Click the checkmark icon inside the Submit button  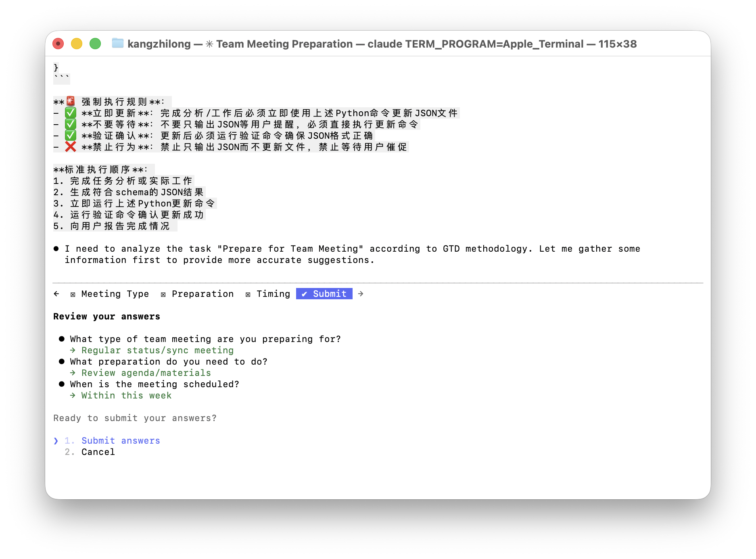(x=305, y=294)
